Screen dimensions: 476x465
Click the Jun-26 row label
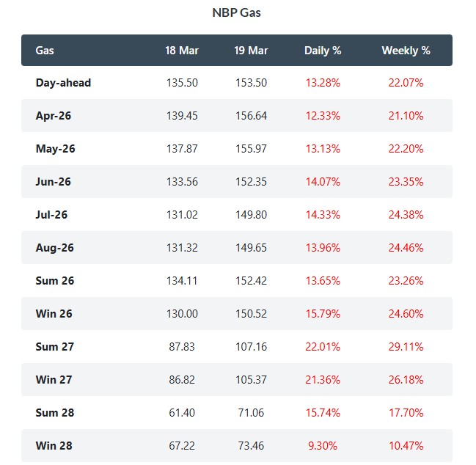click(54, 182)
